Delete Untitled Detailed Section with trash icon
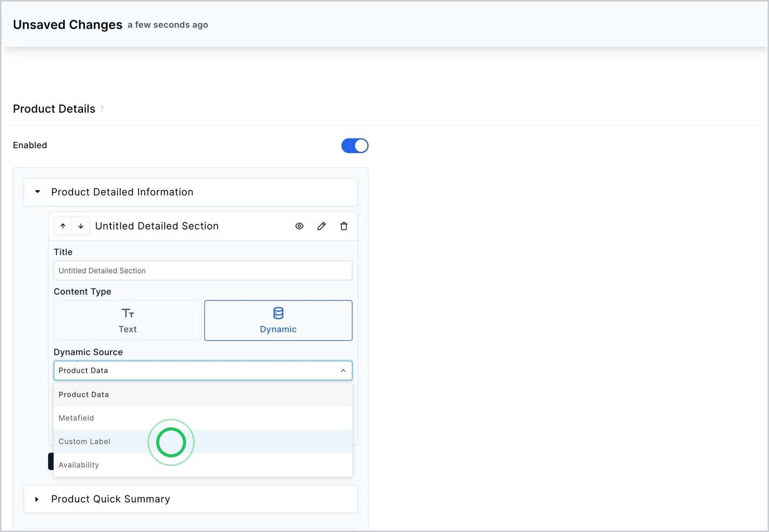The image size is (769, 532). [x=344, y=226]
